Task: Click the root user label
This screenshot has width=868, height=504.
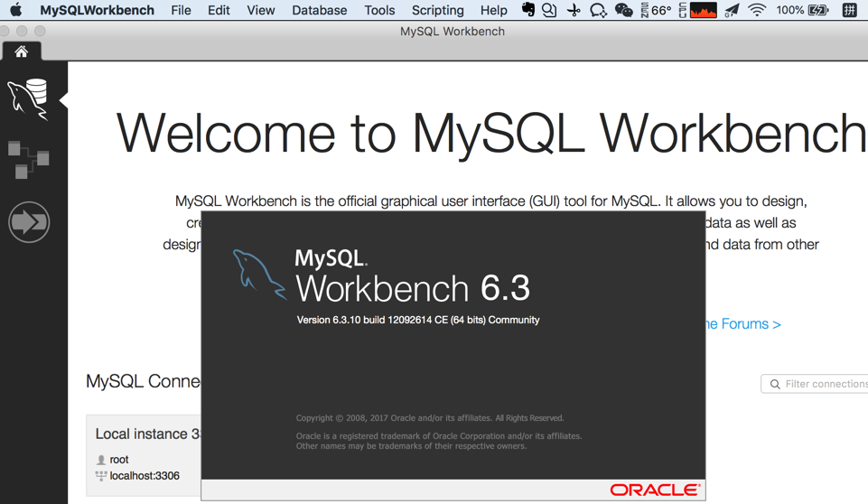Action: pyautogui.click(x=119, y=459)
